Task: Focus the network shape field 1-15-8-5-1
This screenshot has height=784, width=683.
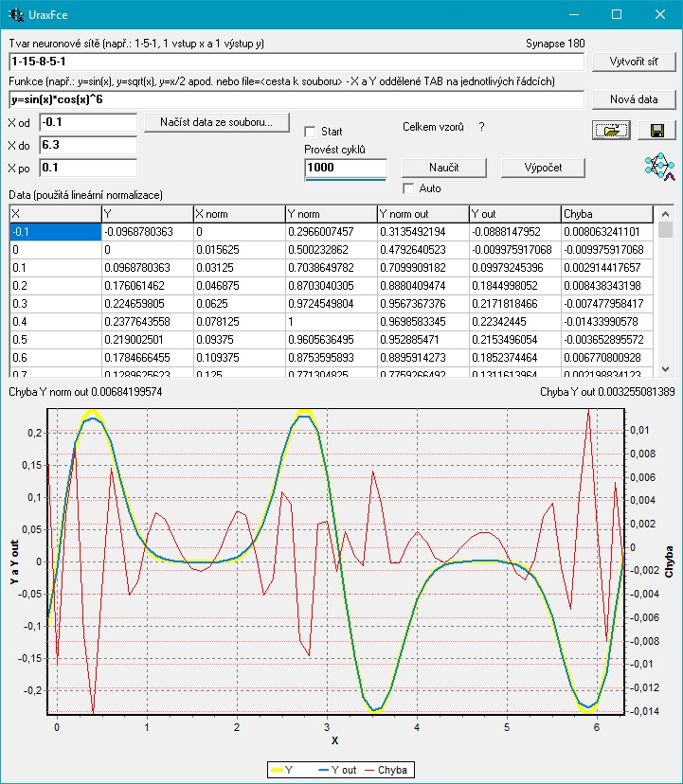Action: pyautogui.click(x=297, y=62)
